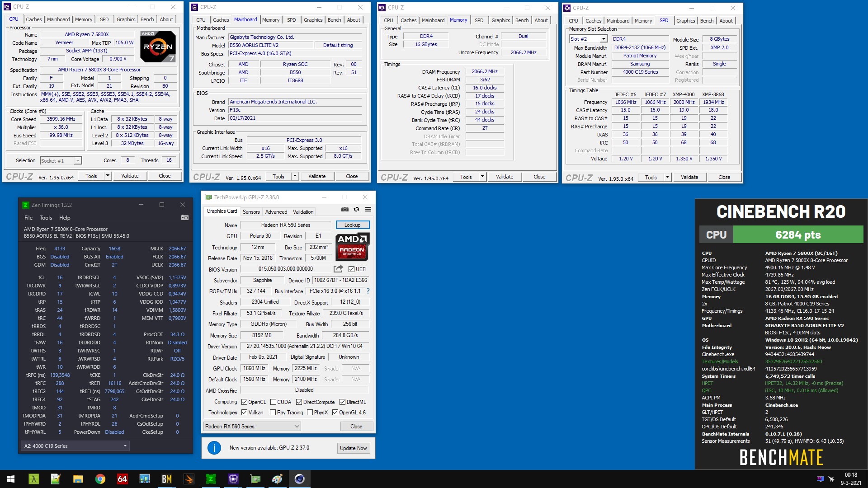
Task: Toggle the CUDA checkbox
Action: coord(273,402)
